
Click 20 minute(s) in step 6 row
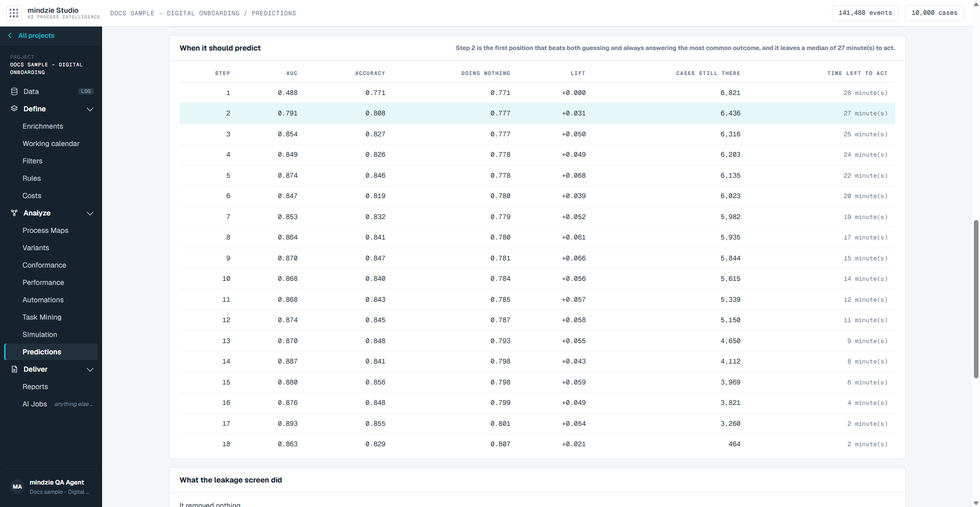coord(866,196)
